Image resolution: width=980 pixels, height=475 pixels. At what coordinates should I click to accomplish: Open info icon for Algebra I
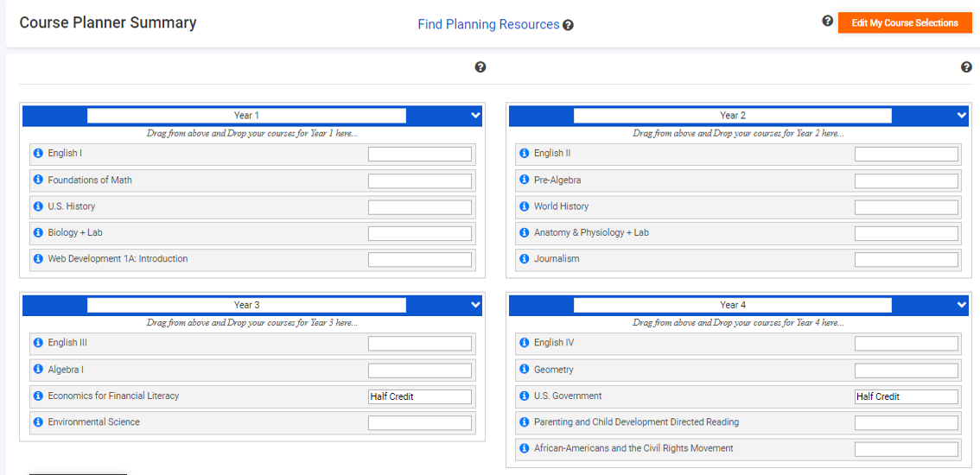(x=38, y=370)
